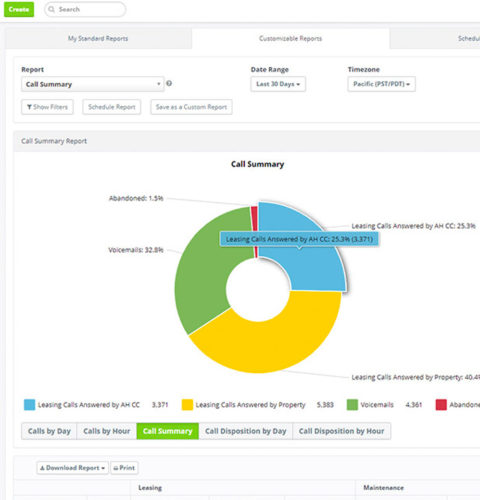480x500 pixels.
Task: Toggle the red Abandoned legend swatch
Action: tap(441, 405)
